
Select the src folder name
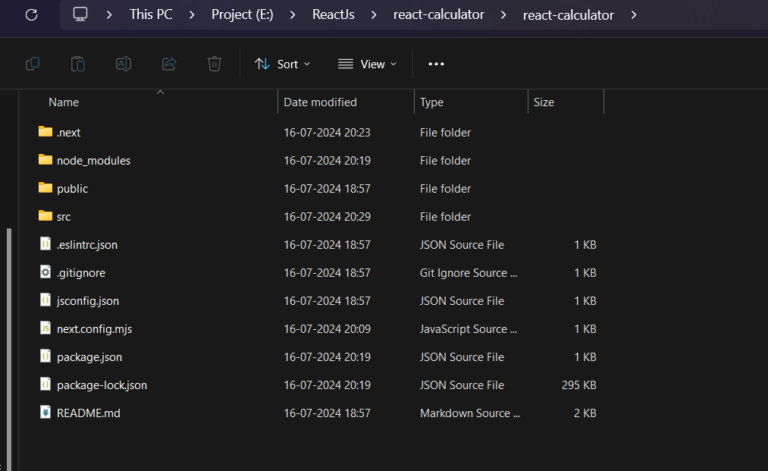point(64,217)
